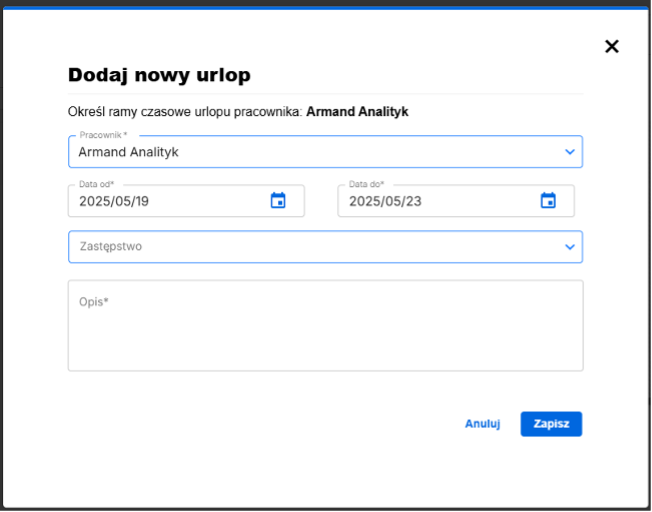
Task: Select the Pracownik field showing Armand Analityk
Action: click(x=300, y=152)
